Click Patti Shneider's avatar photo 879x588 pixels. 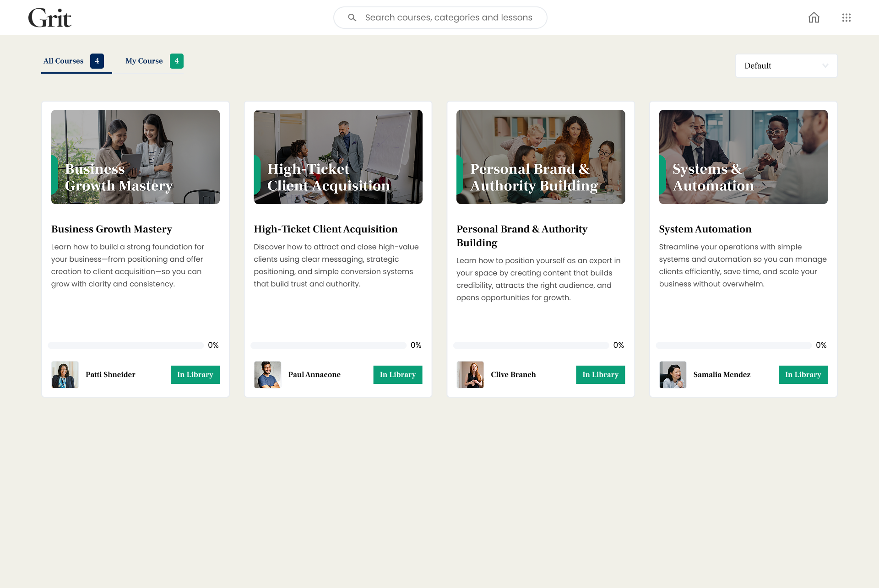(65, 375)
